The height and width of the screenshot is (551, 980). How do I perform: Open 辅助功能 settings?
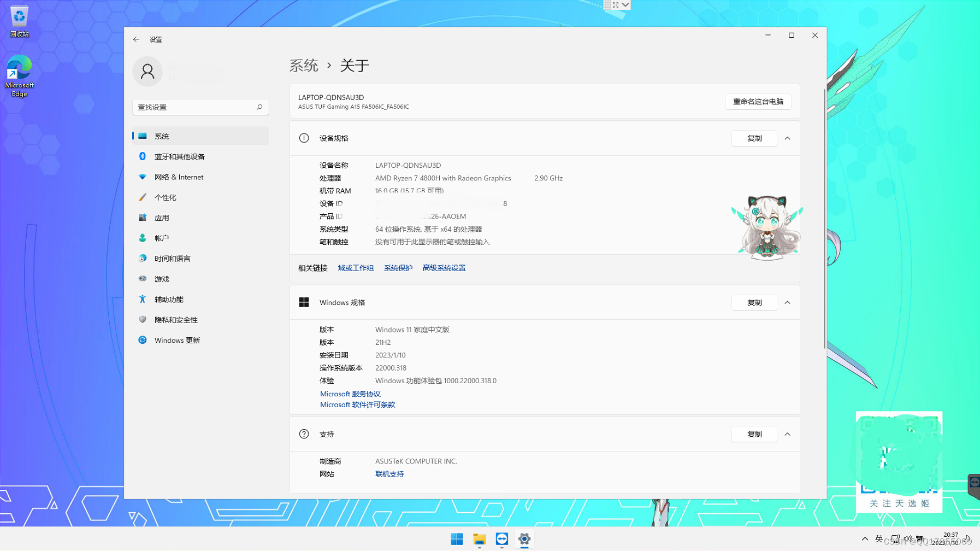(x=200, y=300)
